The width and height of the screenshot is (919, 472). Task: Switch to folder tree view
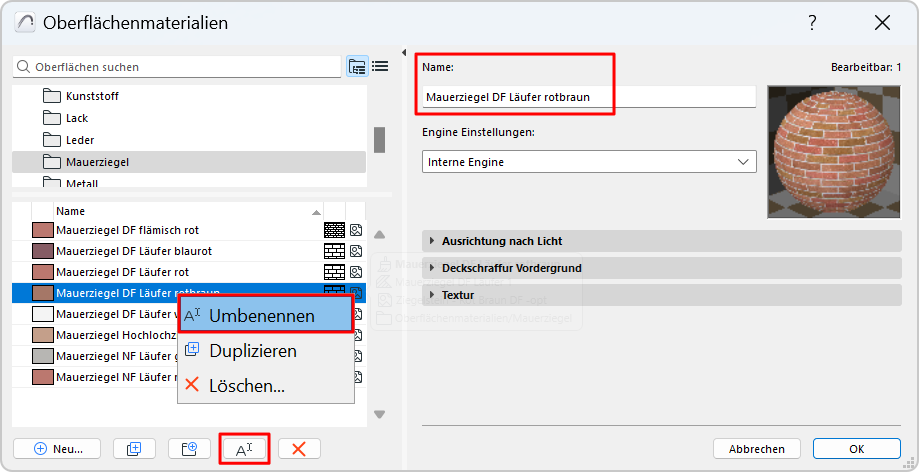pos(357,67)
